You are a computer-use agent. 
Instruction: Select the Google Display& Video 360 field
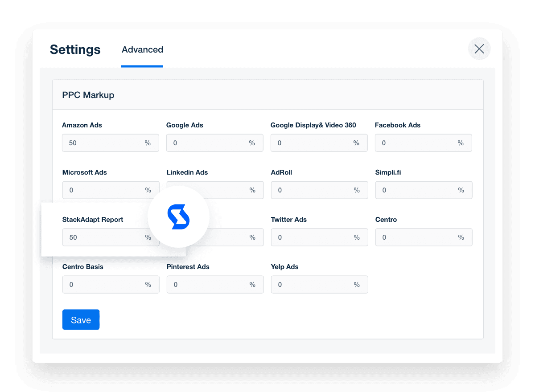[x=319, y=143]
